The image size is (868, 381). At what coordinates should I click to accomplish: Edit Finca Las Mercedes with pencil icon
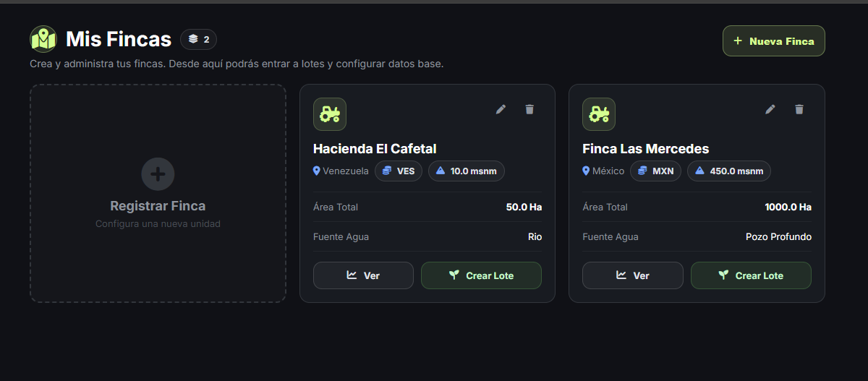coord(770,109)
